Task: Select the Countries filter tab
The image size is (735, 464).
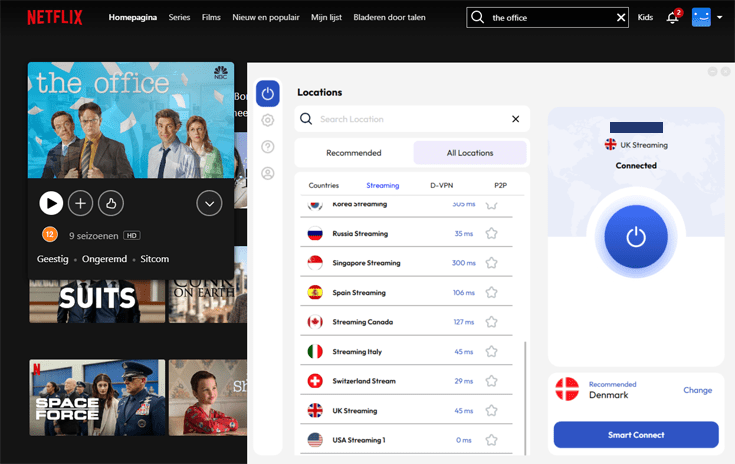Action: click(323, 186)
